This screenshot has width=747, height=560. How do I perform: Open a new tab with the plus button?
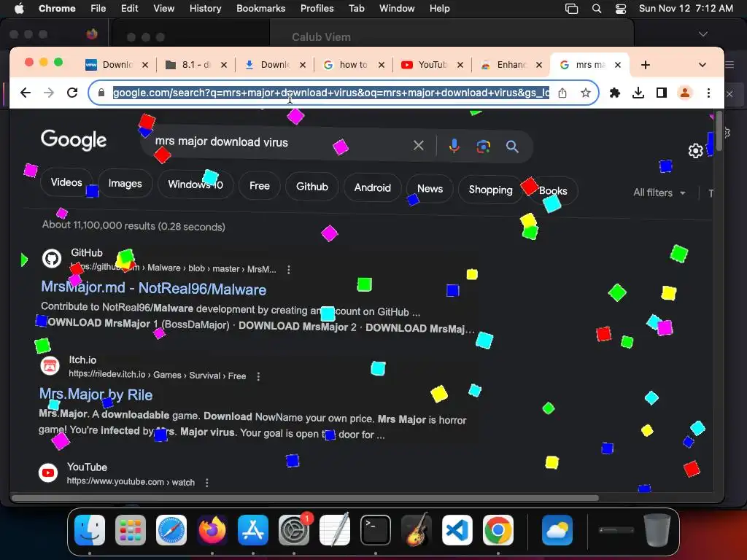pyautogui.click(x=646, y=65)
